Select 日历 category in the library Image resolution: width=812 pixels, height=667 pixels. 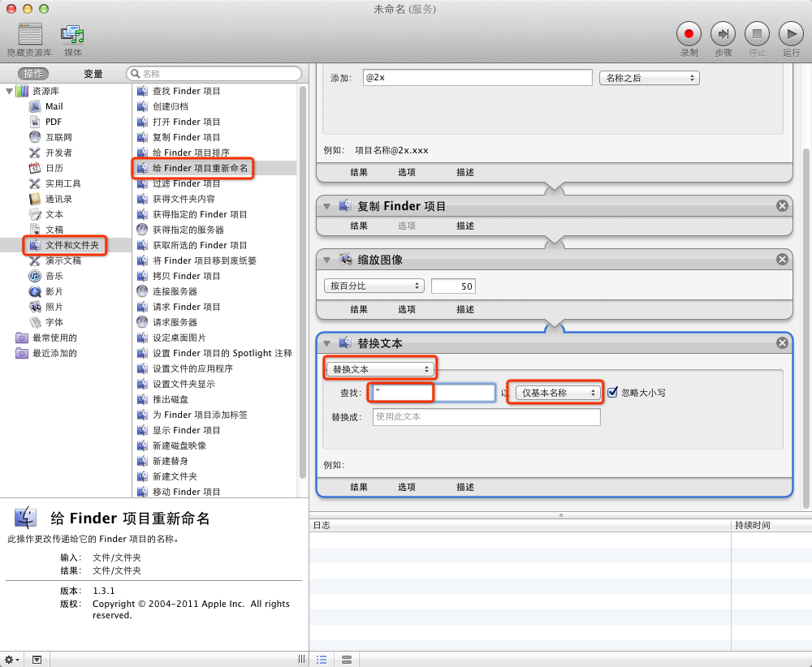pos(54,168)
